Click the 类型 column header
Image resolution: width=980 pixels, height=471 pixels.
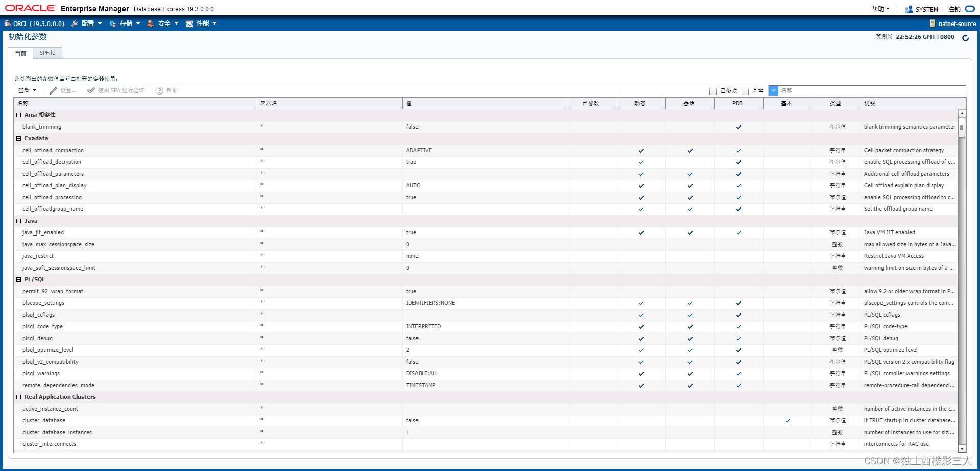click(836, 103)
